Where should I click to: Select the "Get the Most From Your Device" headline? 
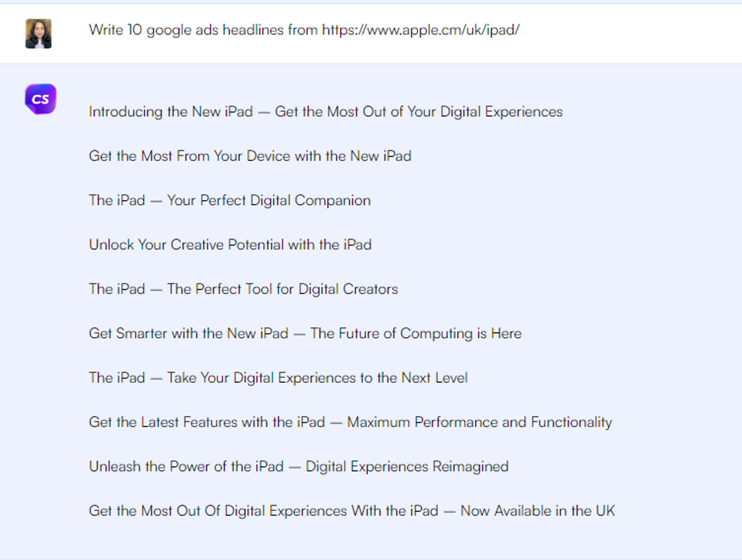[x=250, y=156]
